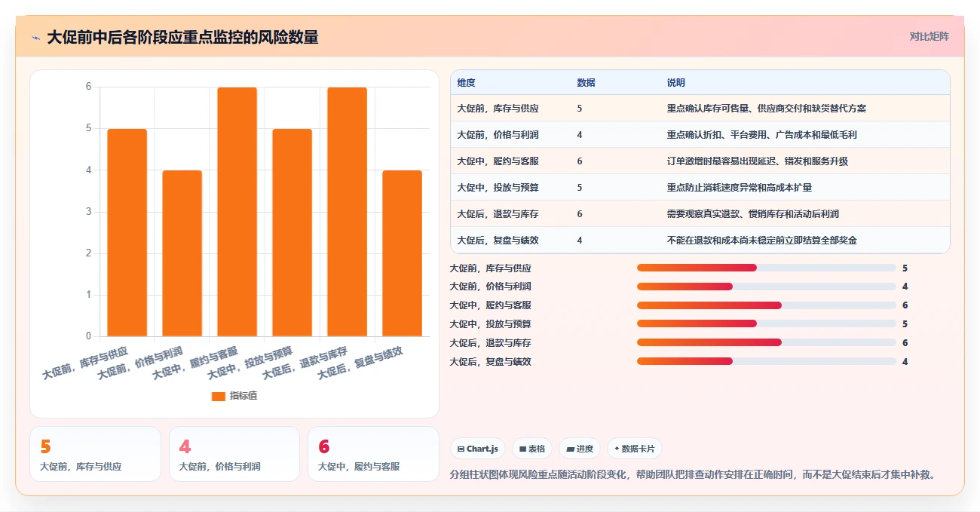Viewport: 980px width, 512px height.
Task: Click the footer note starting 分组柱状图体现风险重点
Action: (x=693, y=474)
